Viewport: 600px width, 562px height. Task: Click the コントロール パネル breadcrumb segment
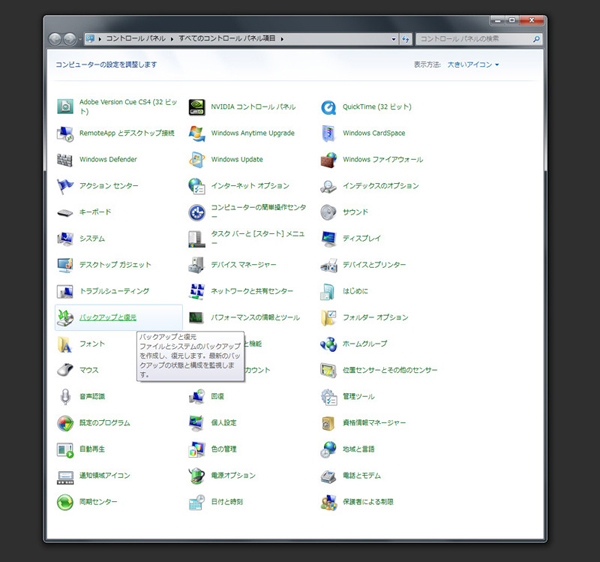coord(135,38)
